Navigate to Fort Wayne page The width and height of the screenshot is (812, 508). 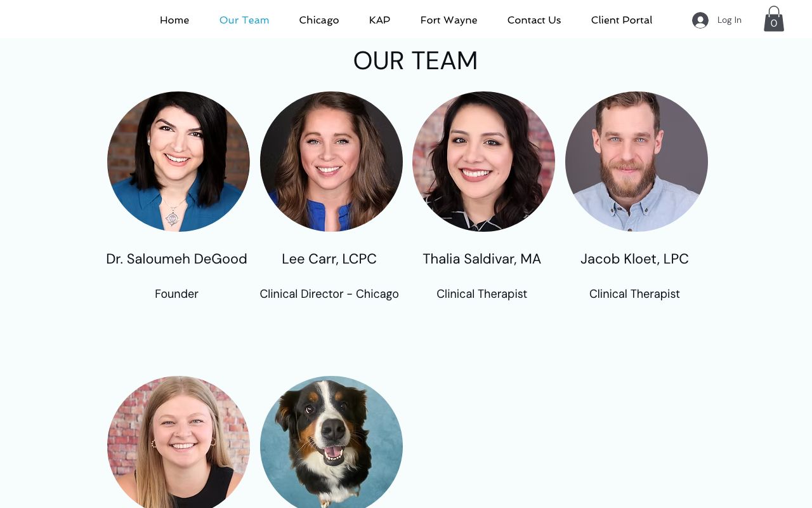[x=449, y=20]
